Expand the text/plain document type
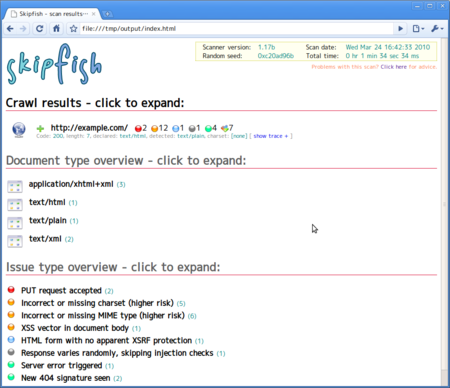The width and height of the screenshot is (450, 388). click(48, 221)
